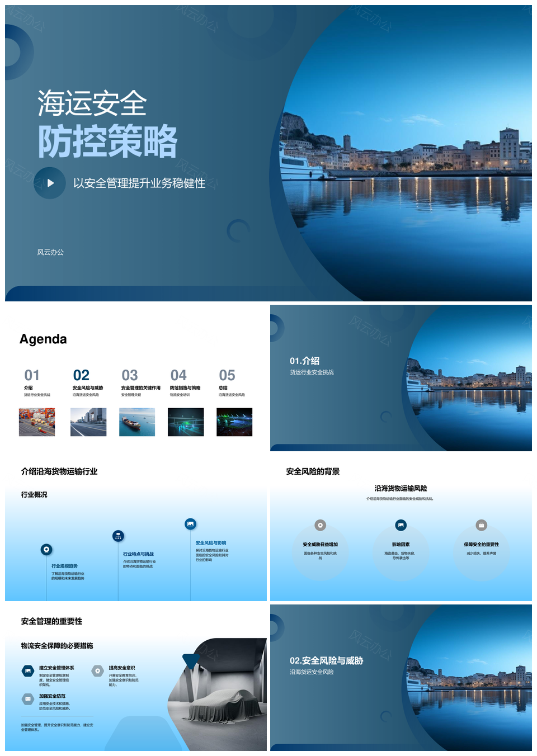Click the 02.安全风险与威胁 section slide heading
The width and height of the screenshot is (537, 756).
pyautogui.click(x=326, y=660)
